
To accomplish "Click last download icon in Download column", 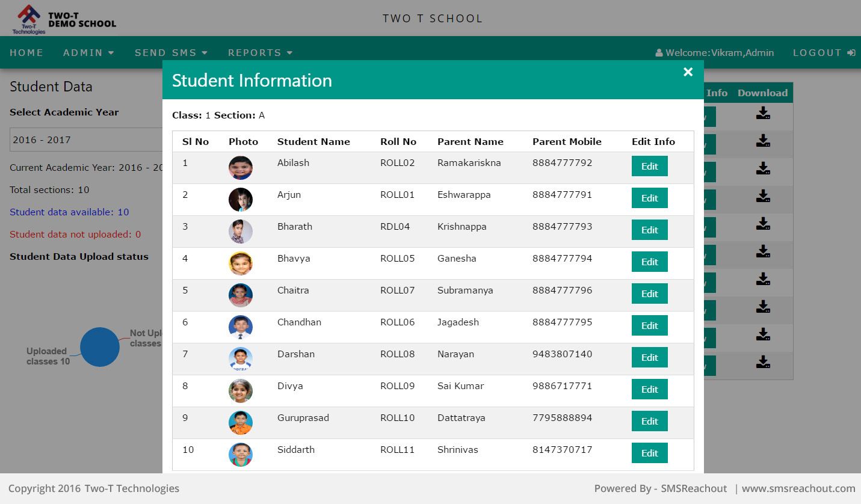I will 763,362.
